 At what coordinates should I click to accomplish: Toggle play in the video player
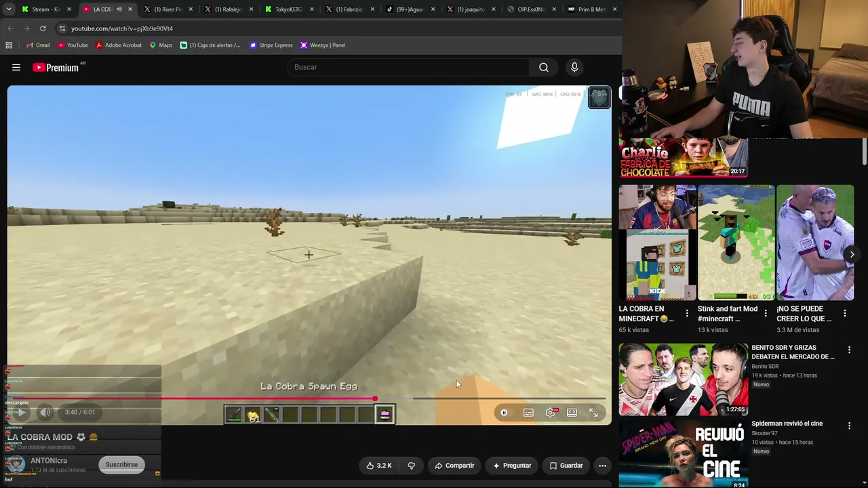(x=21, y=412)
